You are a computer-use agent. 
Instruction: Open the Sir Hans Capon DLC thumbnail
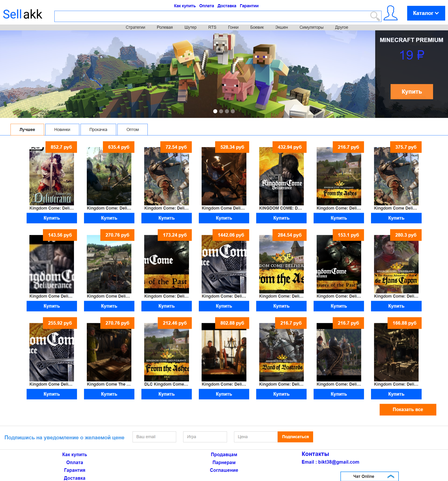(396, 264)
